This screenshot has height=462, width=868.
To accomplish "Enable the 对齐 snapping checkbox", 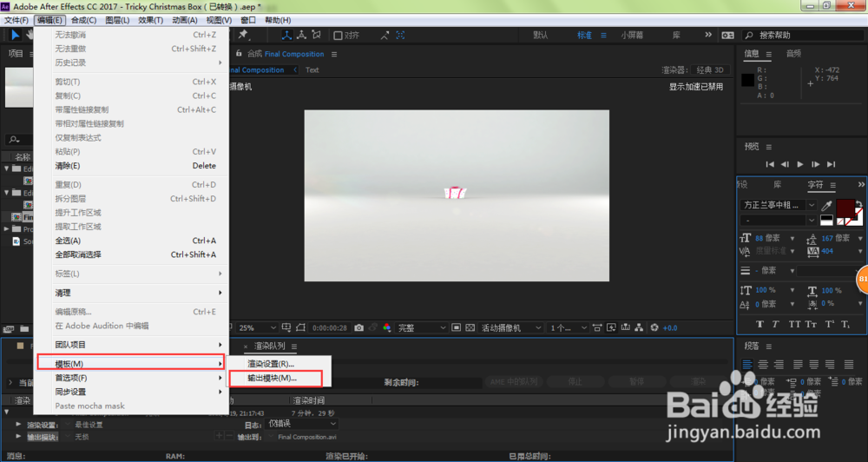I will tap(338, 36).
